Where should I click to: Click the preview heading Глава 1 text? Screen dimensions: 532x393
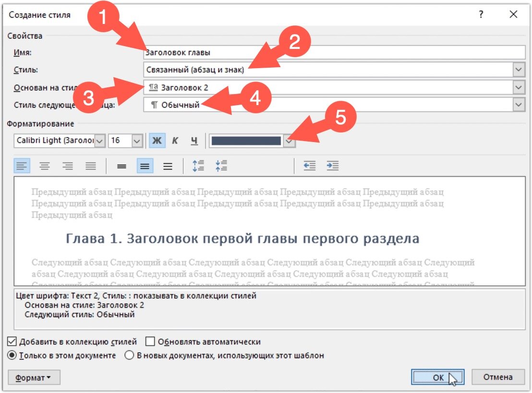click(x=242, y=238)
